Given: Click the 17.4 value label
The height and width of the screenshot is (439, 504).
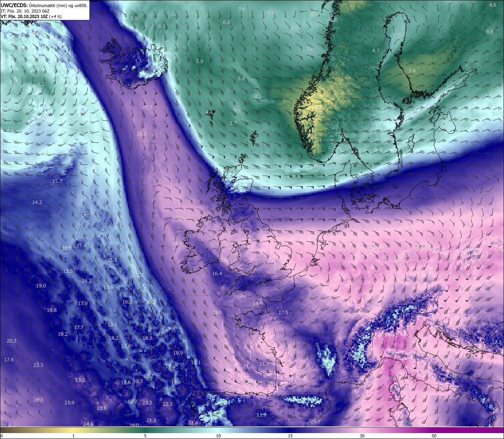Looking at the screenshot, I should click(x=9, y=359).
